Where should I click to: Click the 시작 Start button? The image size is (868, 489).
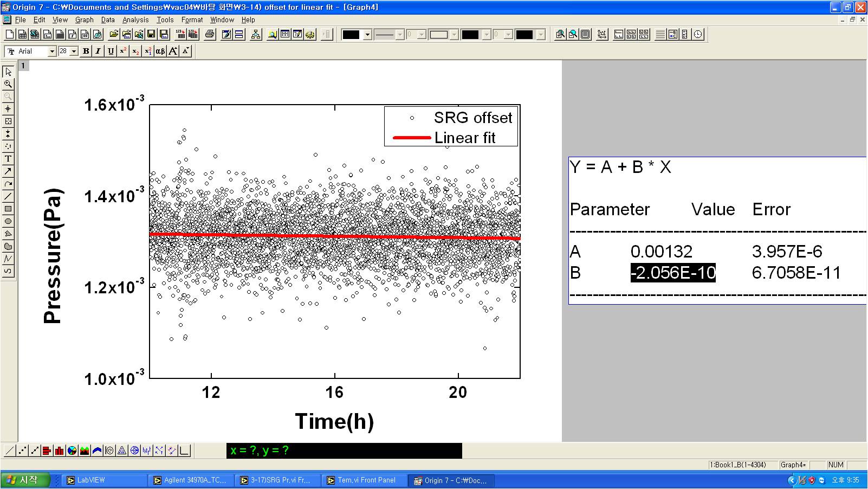[25, 480]
